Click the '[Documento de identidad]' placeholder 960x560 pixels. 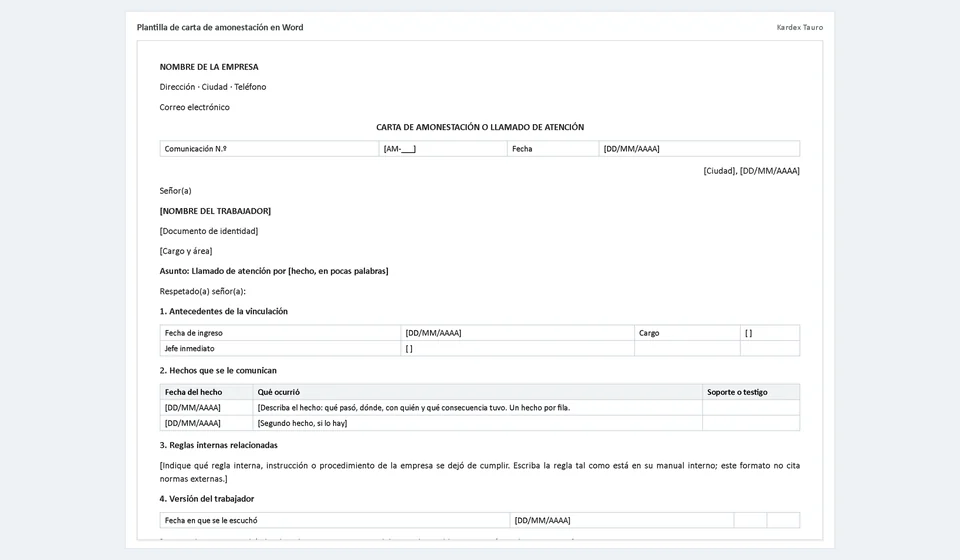point(209,231)
